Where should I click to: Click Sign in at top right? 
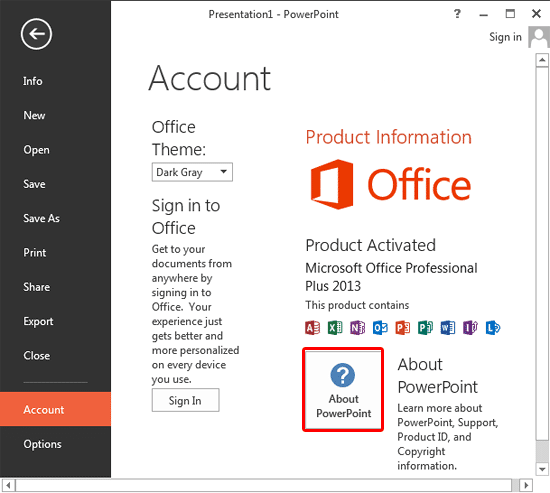pos(505,37)
